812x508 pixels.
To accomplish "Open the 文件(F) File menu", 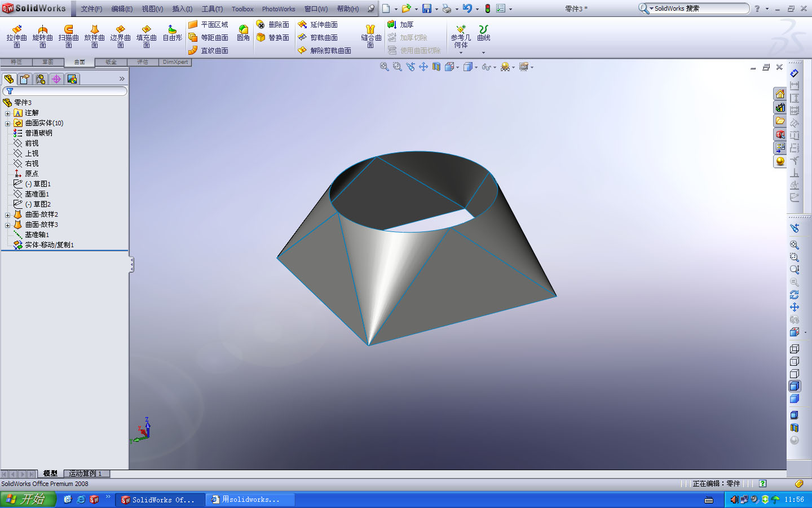I will coord(91,9).
